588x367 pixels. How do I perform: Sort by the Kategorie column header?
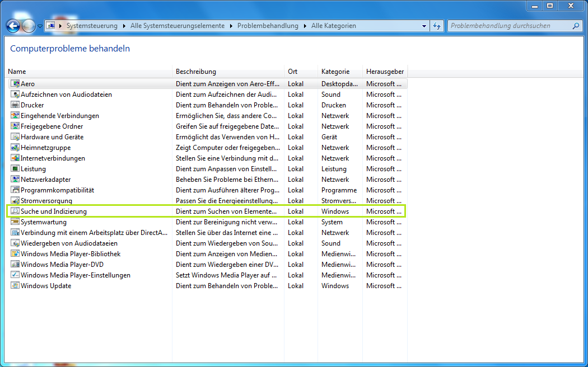coord(340,72)
